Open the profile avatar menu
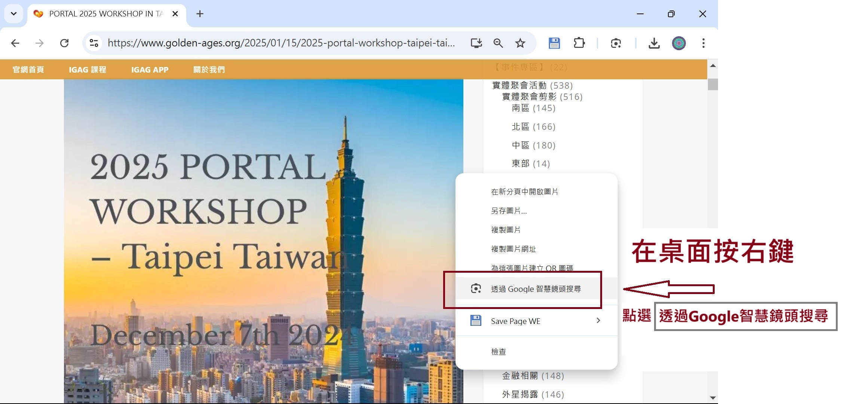868x404 pixels. pyautogui.click(x=679, y=43)
